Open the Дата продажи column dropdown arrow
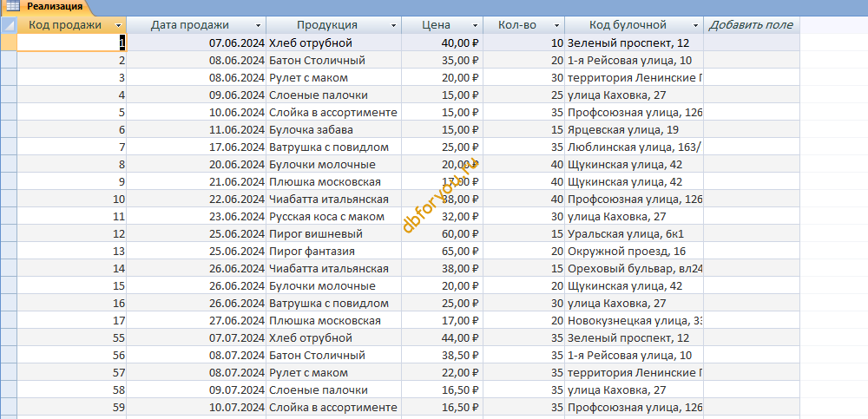The height and width of the screenshot is (419, 868). 258,25
